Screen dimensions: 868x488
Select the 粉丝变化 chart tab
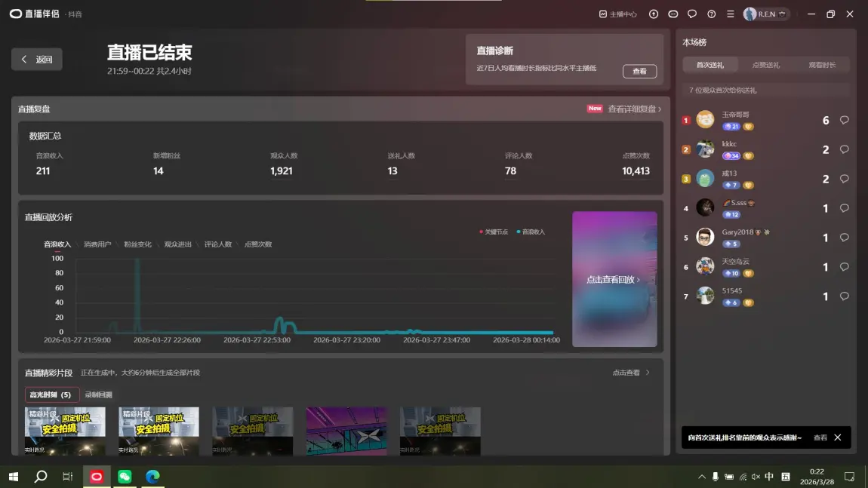tap(137, 244)
